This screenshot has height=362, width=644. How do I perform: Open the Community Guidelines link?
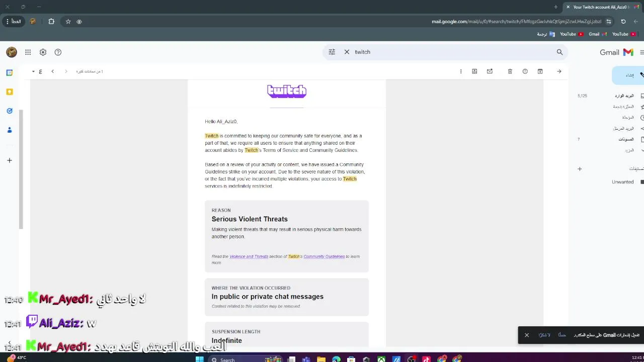tap(324, 256)
